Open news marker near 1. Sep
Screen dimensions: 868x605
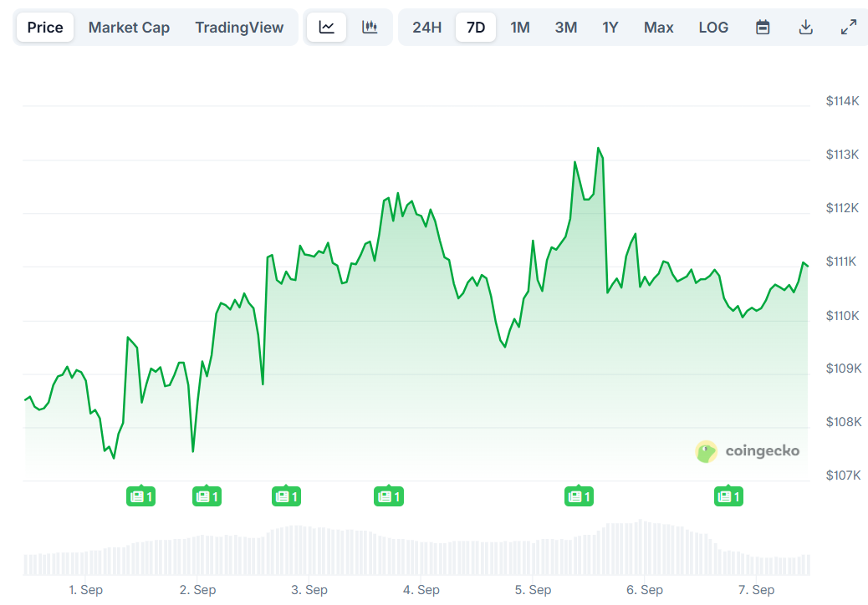click(x=140, y=496)
